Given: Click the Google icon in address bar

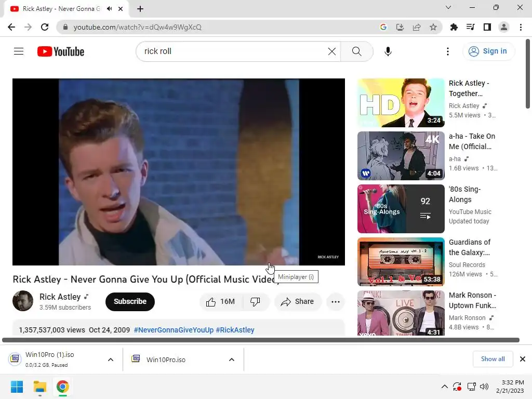Looking at the screenshot, I should click(383, 27).
